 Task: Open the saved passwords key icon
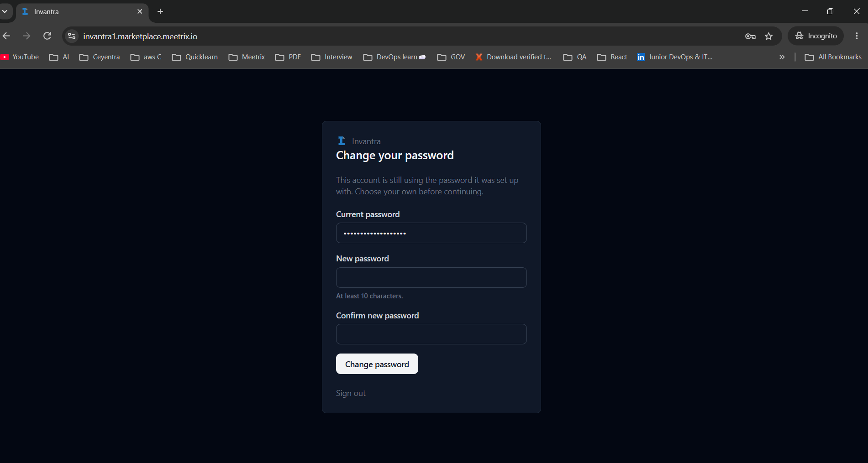pyautogui.click(x=750, y=36)
